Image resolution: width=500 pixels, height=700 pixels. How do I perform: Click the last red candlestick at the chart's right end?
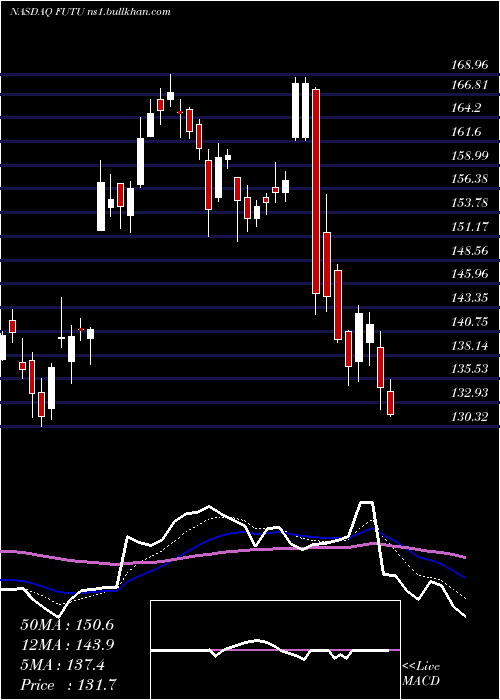pos(391,402)
